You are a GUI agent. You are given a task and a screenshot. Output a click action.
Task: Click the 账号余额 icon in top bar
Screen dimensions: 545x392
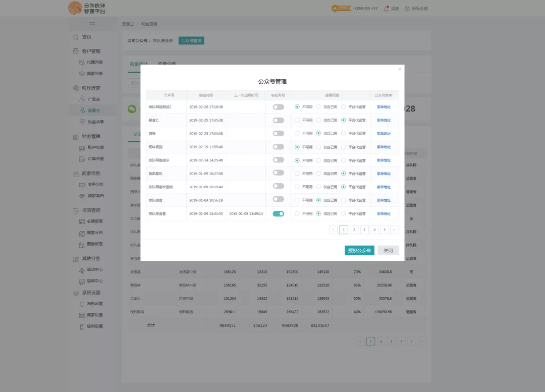click(x=407, y=9)
